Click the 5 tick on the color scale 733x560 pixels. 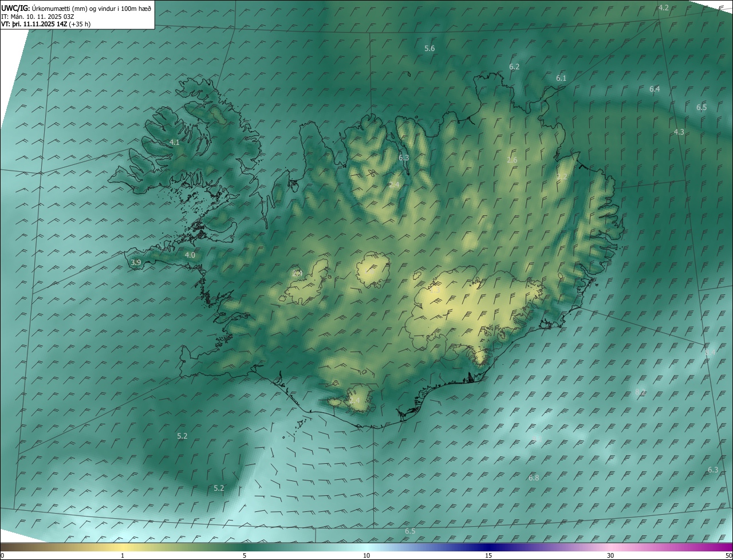245,556
